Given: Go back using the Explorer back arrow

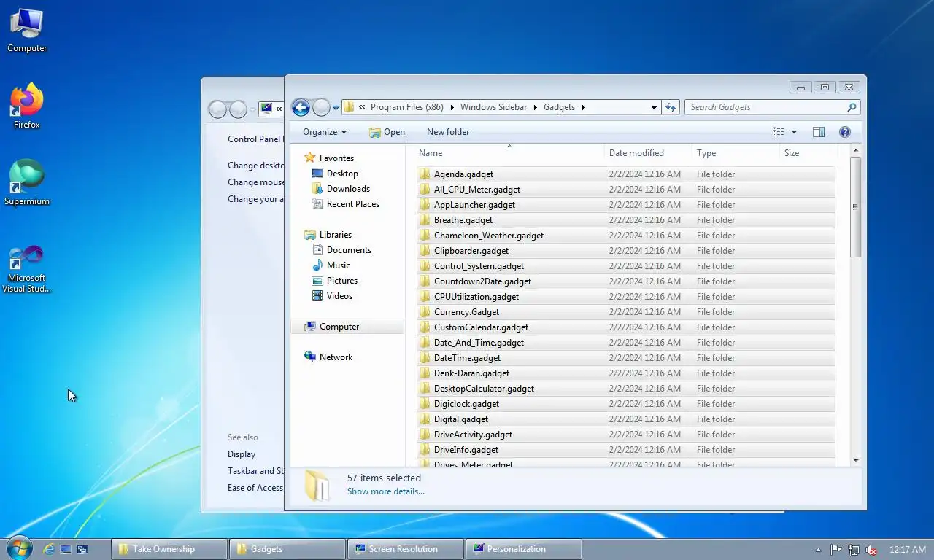Looking at the screenshot, I should [301, 107].
